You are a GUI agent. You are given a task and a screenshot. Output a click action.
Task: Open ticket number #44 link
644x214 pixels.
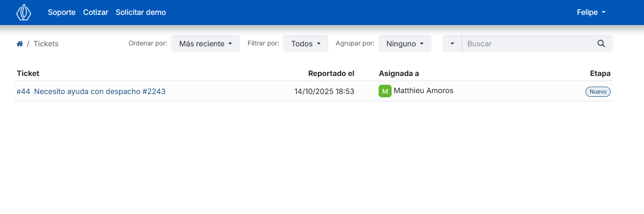click(23, 92)
